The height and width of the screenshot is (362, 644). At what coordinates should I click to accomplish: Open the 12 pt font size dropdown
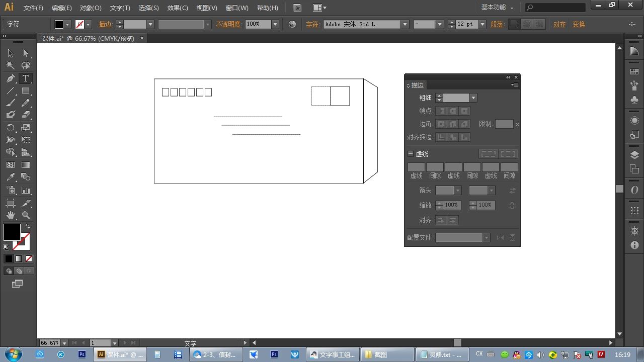[482, 24]
